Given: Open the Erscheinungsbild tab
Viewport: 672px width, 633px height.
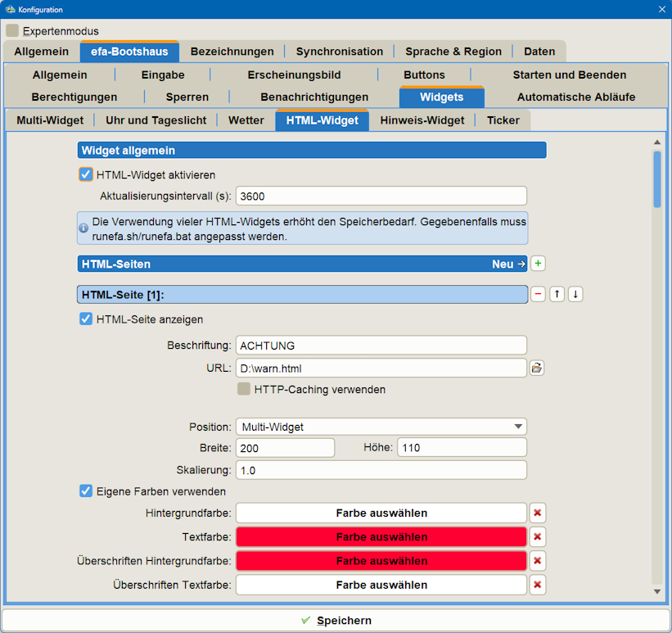Looking at the screenshot, I should coord(294,75).
